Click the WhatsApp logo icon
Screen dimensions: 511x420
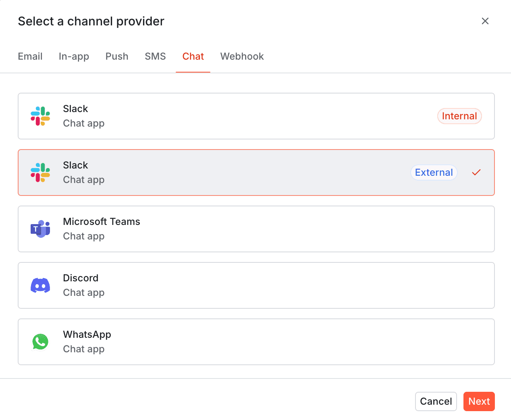tap(40, 342)
